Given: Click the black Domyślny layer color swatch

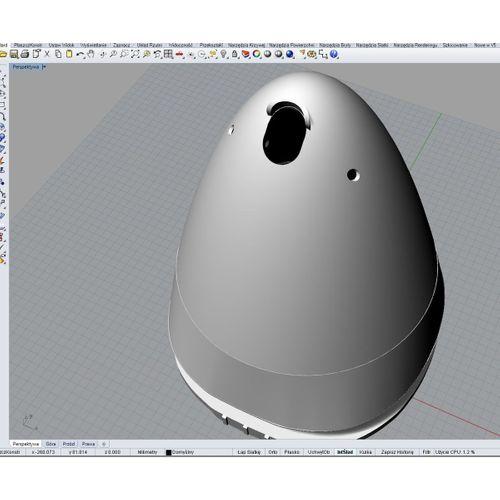Looking at the screenshot, I should pos(169,452).
